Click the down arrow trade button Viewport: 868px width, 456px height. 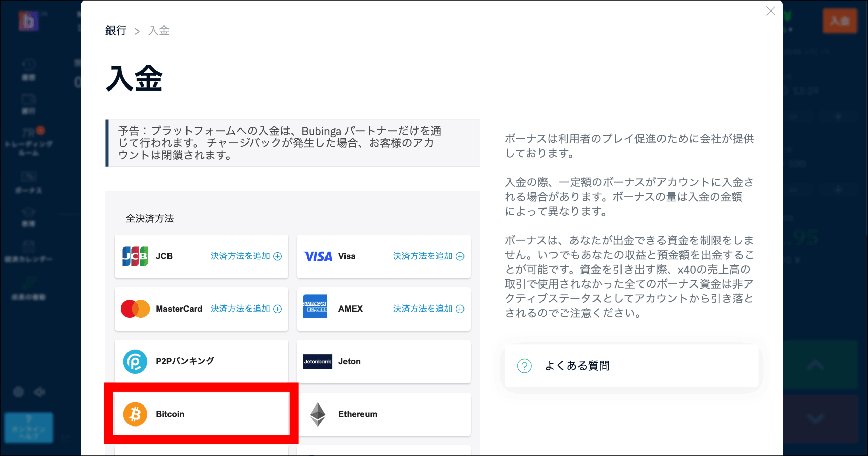tap(815, 419)
